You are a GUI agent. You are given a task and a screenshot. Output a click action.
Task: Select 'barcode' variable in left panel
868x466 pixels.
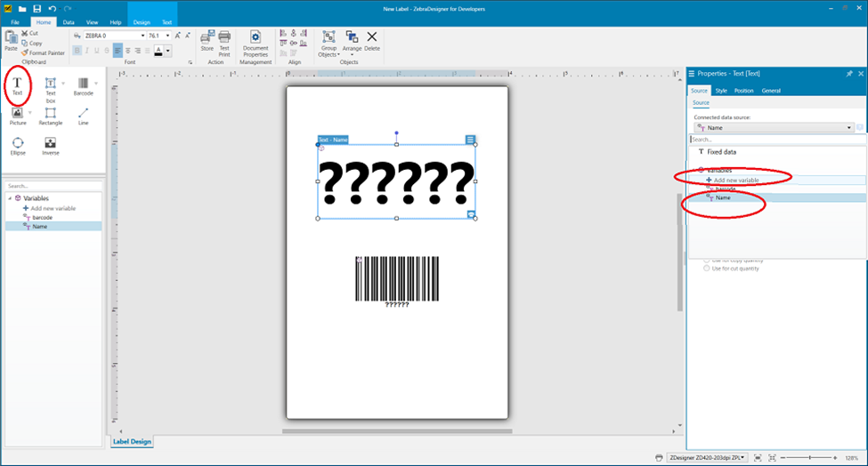click(38, 217)
